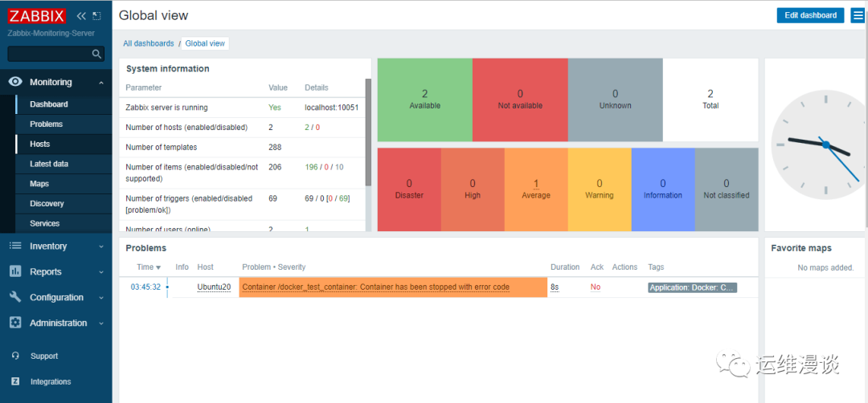Viewport: 868px width, 403px height.
Task: Click the System information scrollbar
Action: 368,132
